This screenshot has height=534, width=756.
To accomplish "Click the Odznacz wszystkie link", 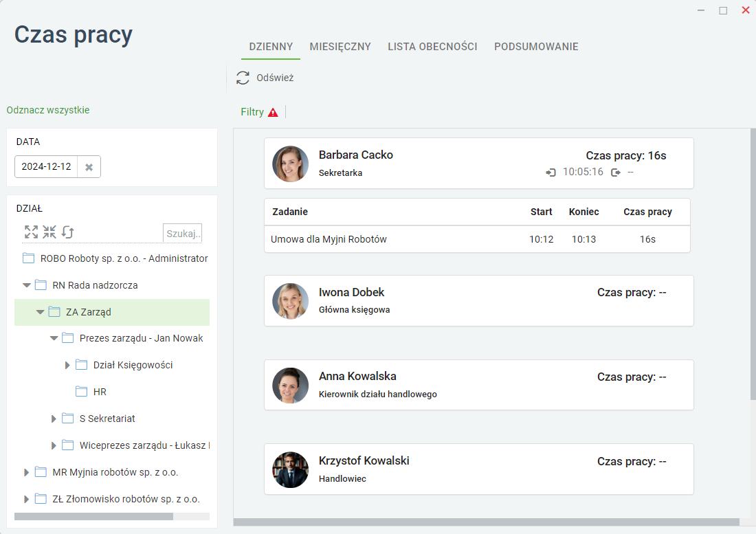I will tap(48, 110).
